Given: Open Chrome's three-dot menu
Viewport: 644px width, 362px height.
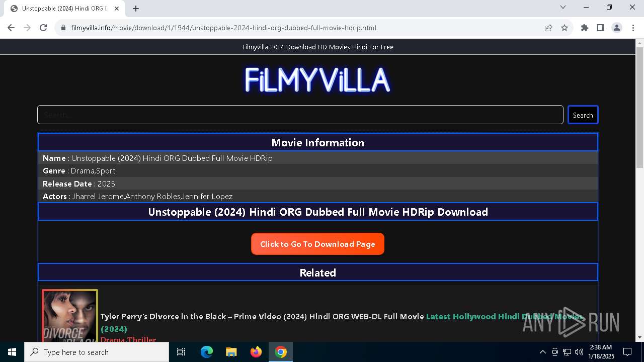Looking at the screenshot, I should pos(632,28).
